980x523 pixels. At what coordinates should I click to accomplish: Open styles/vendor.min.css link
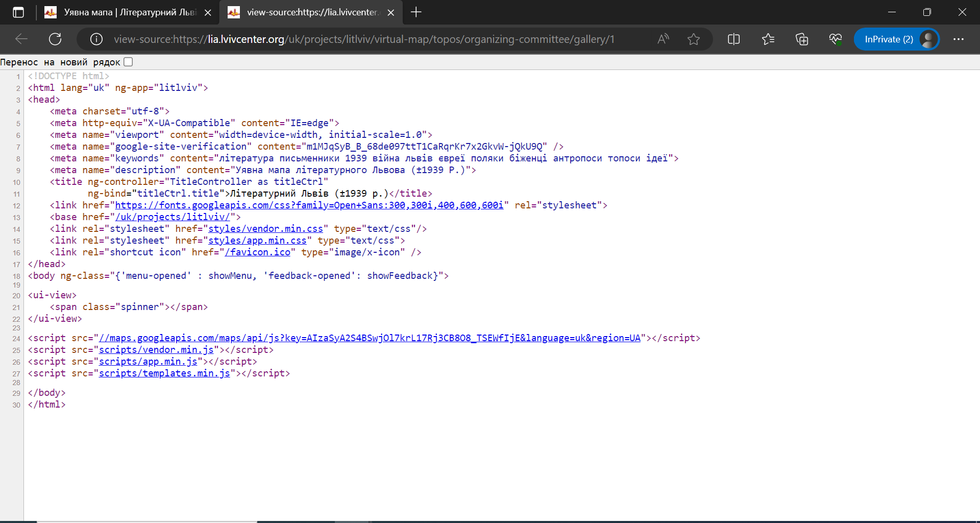tap(265, 229)
